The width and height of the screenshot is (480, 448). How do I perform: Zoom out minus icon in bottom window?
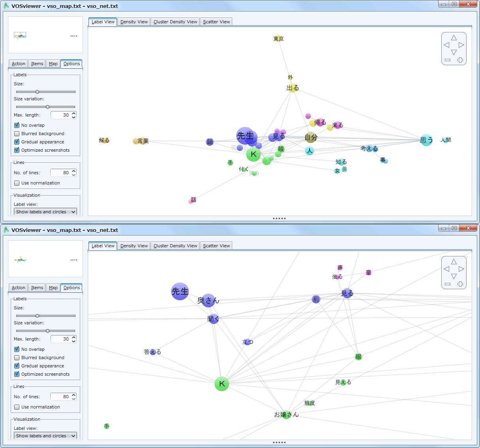(448, 284)
